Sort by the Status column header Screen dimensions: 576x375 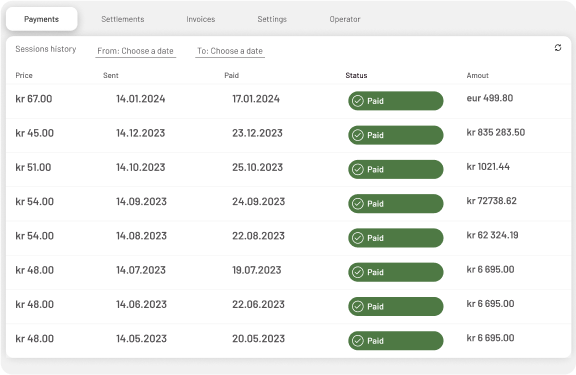point(356,75)
